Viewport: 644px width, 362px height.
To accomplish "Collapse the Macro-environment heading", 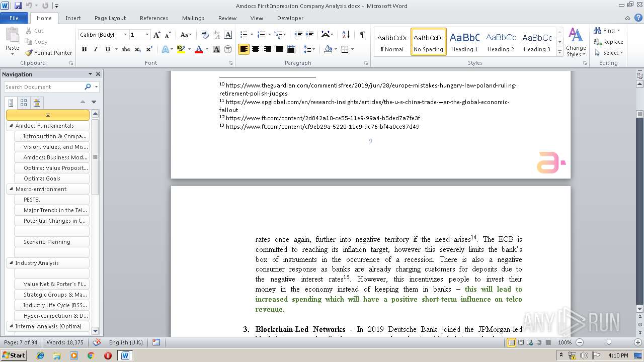I will 11,189.
